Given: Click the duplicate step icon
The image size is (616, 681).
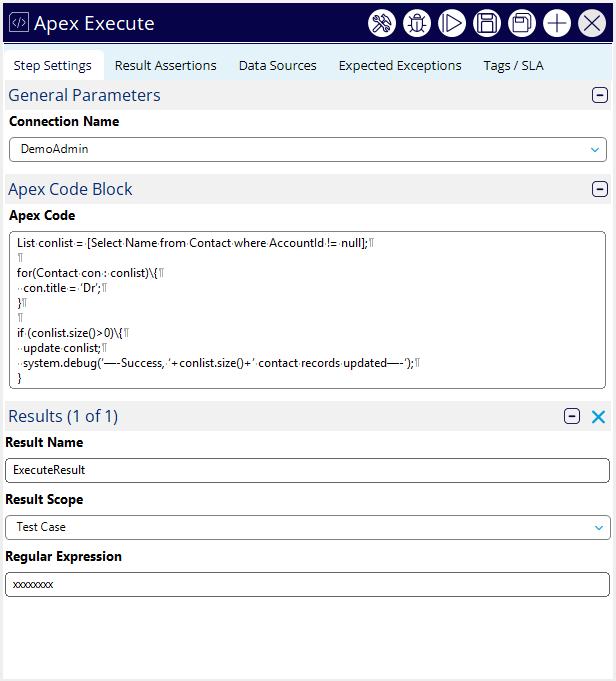Looking at the screenshot, I should click(522, 24).
